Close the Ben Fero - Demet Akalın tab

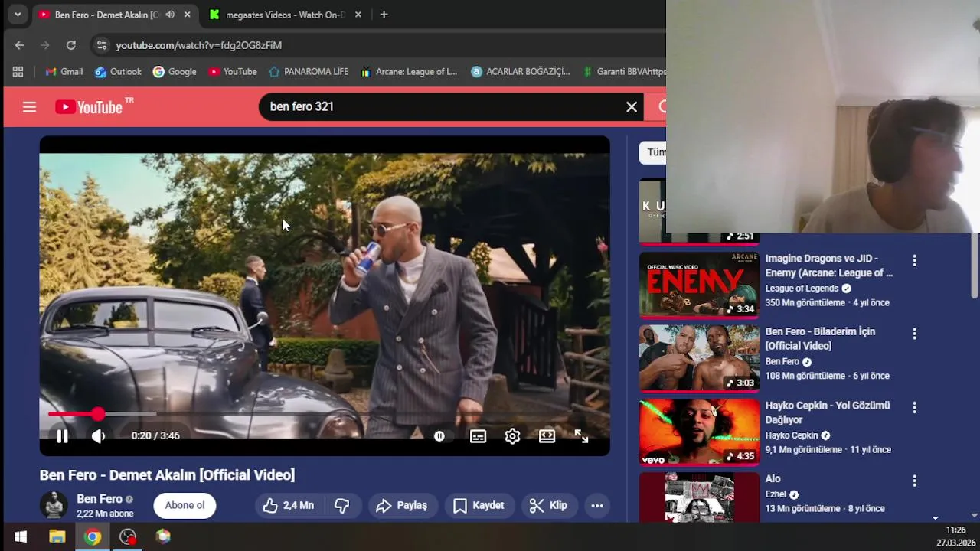coord(187,15)
